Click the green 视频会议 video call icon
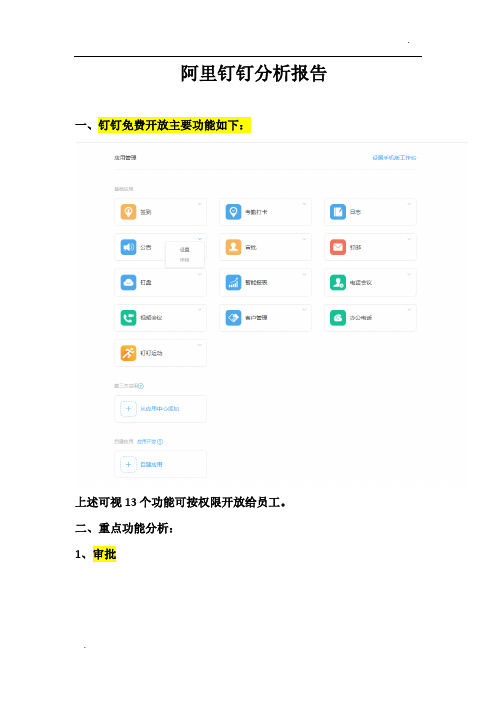Image resolution: width=496 pixels, height=702 pixels. point(128,318)
